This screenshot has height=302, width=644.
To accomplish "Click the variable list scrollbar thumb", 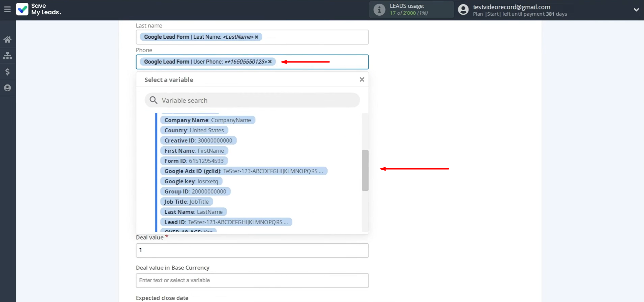I will pos(365,170).
